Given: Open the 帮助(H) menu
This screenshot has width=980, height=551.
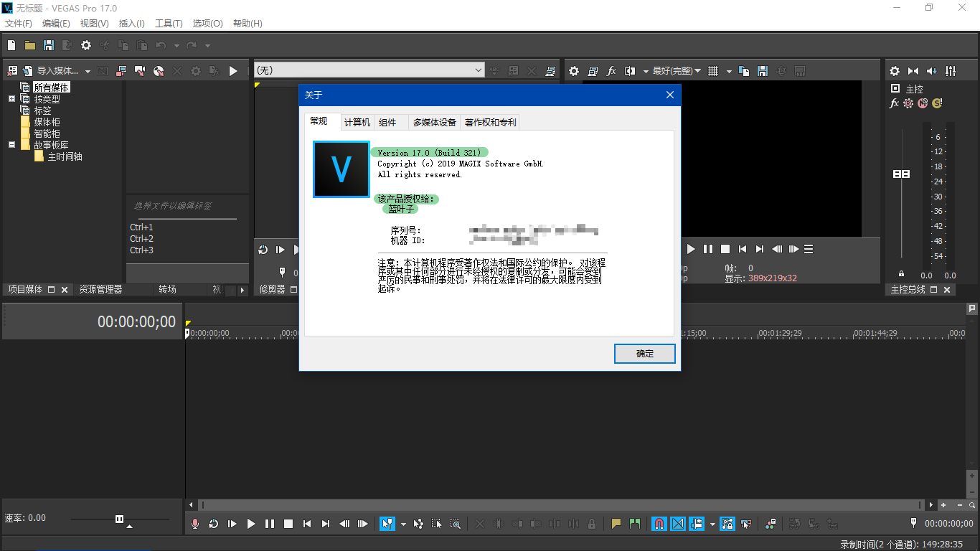Looking at the screenshot, I should pos(248,24).
